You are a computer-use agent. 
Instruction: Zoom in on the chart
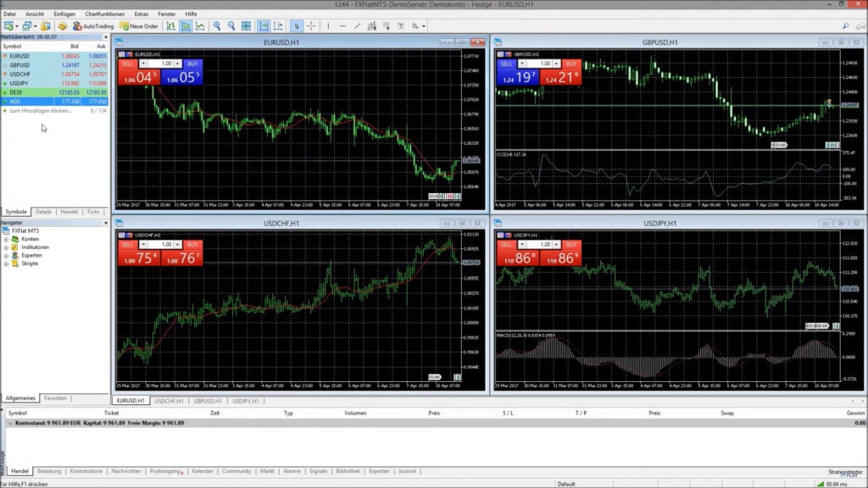point(217,26)
